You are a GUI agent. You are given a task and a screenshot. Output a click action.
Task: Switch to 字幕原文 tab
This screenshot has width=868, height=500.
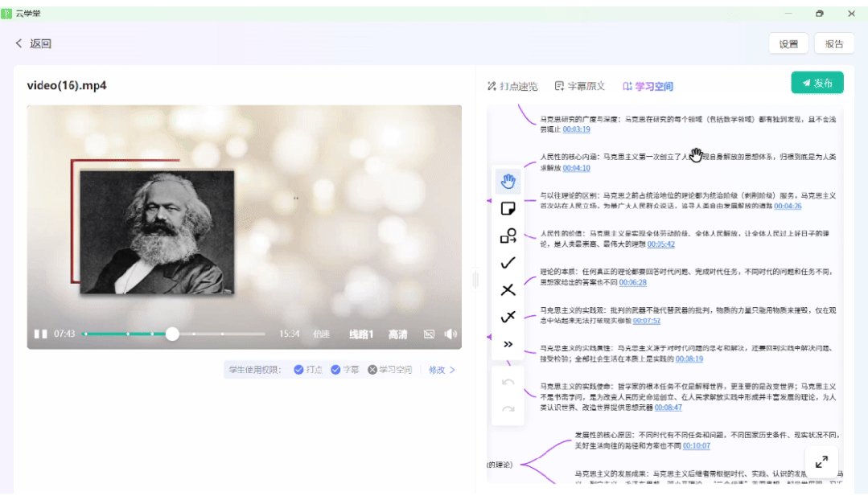tap(579, 86)
